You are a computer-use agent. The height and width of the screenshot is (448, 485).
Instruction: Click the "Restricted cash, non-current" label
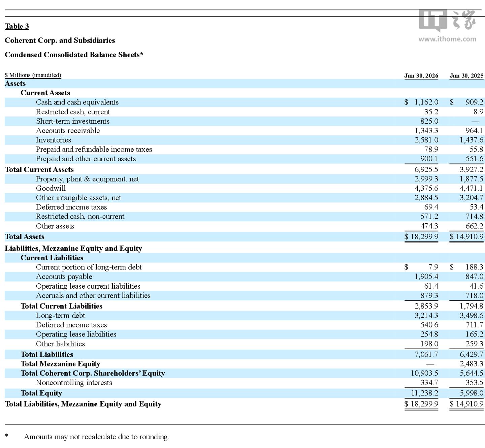[80, 217]
